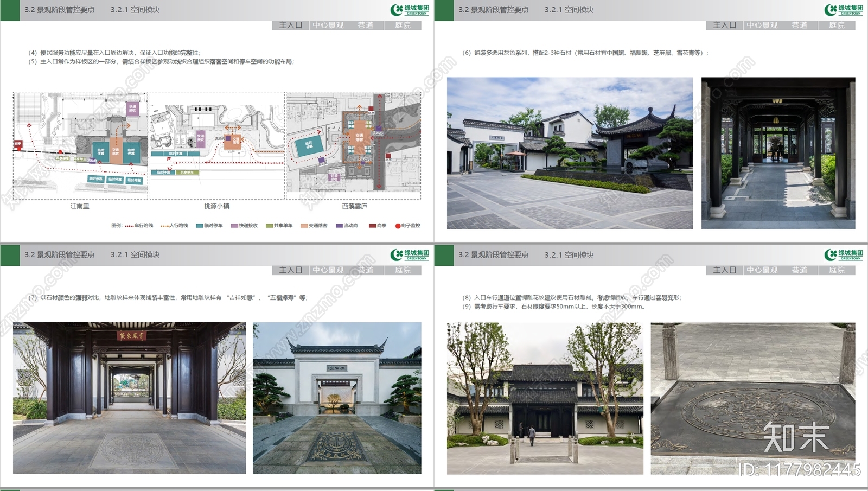
Task: Select 庭院 tab on the (8)(9) slide
Action: (837, 270)
